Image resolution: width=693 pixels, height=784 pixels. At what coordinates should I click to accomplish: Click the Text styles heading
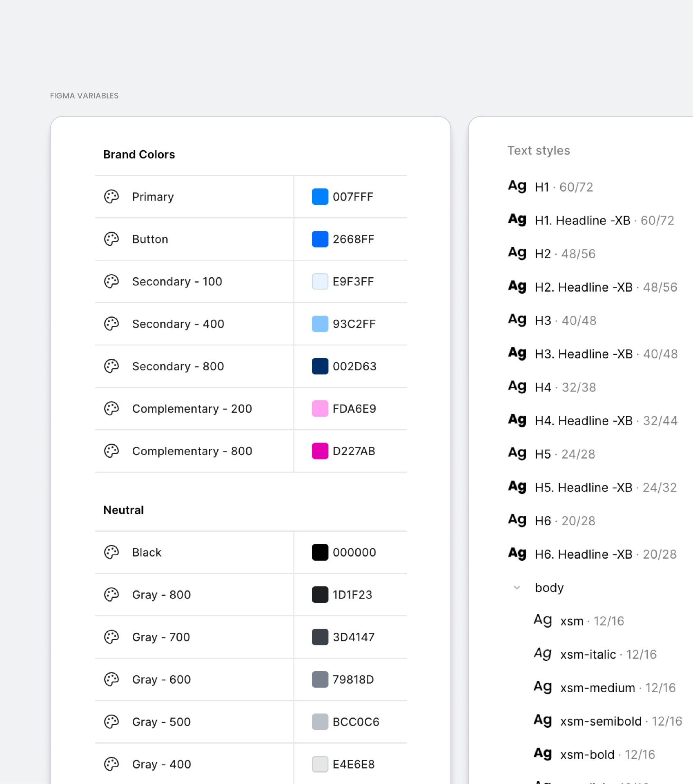(539, 151)
